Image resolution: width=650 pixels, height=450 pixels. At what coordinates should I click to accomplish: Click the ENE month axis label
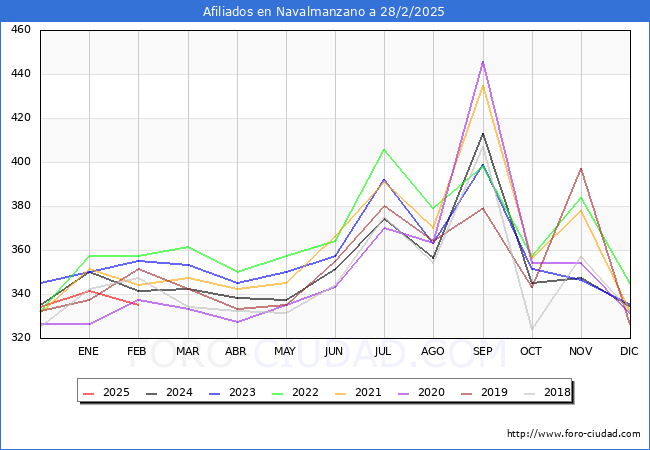pos(88,351)
